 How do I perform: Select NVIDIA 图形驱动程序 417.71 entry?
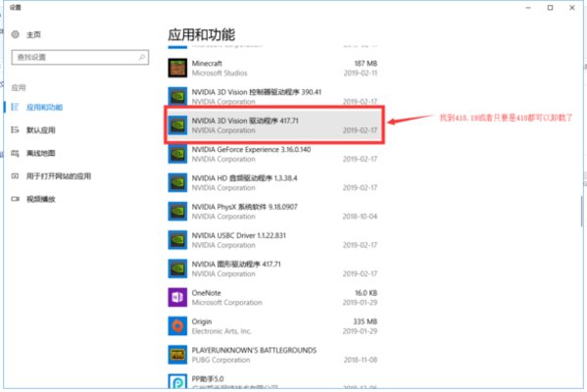tap(236, 264)
